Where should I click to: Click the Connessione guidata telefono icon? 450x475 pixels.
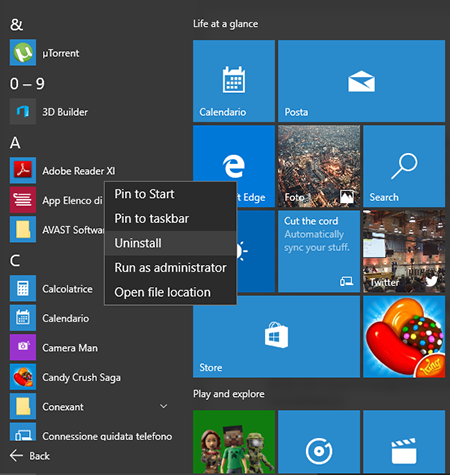23,432
